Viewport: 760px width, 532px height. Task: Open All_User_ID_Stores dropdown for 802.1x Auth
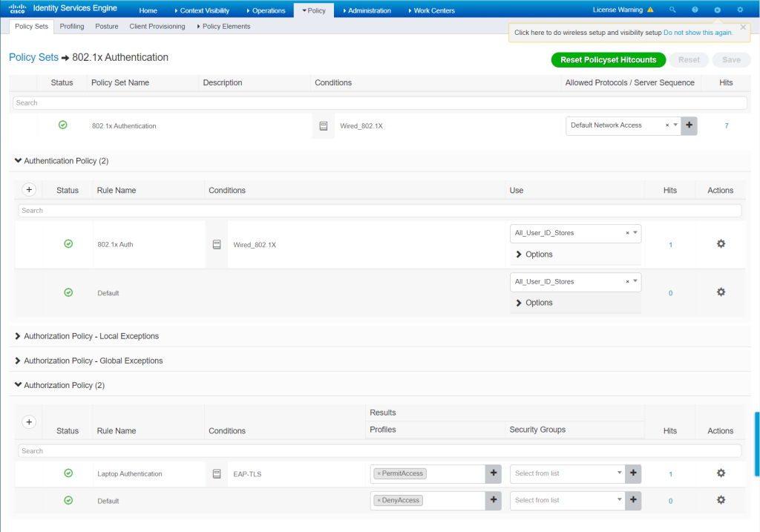635,232
